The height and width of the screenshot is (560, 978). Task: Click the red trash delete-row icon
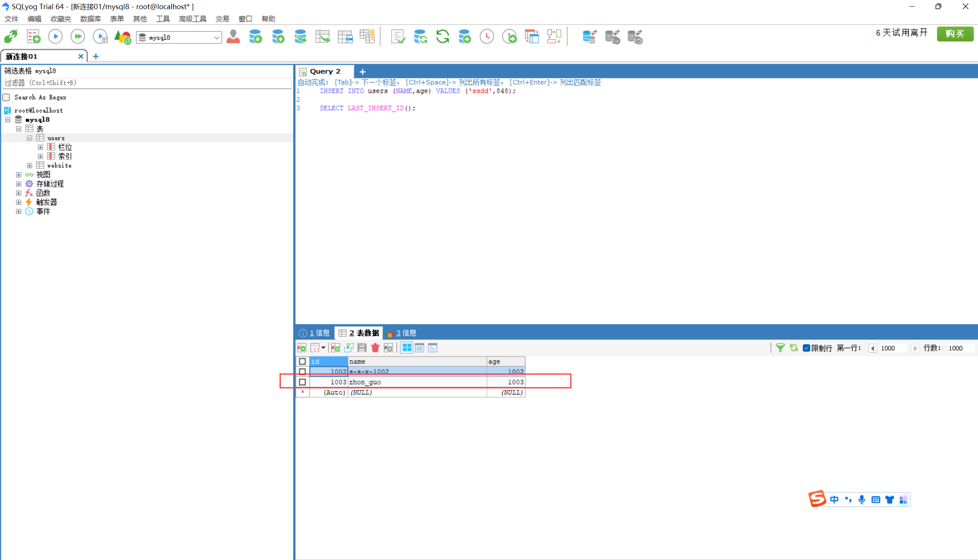[x=375, y=348]
